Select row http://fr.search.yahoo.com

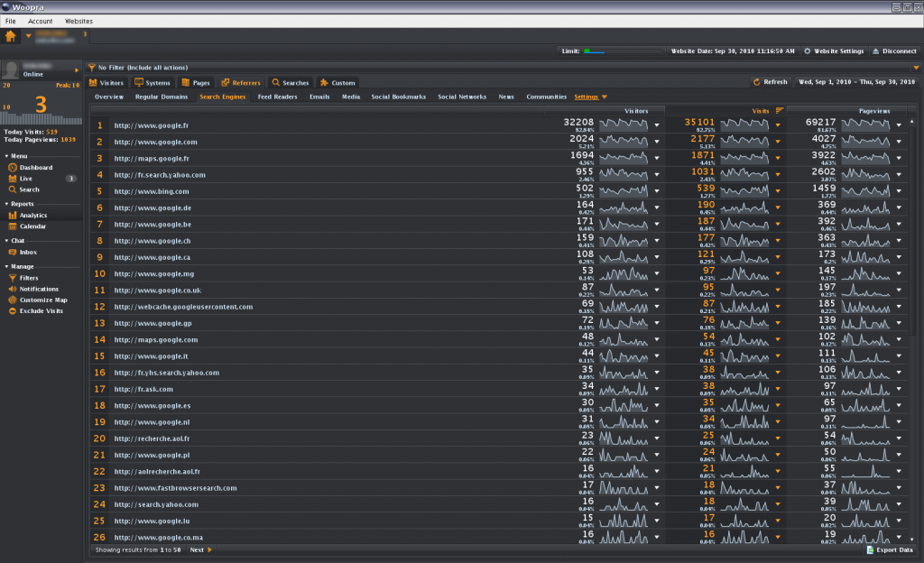pyautogui.click(x=499, y=174)
